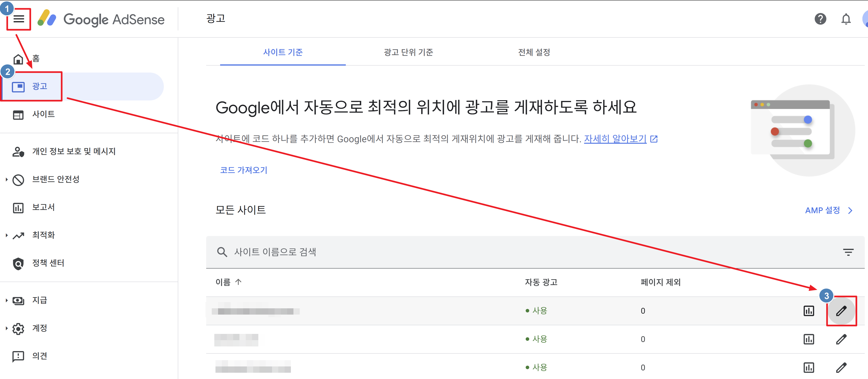Edit the second site with the pencil icon
The image size is (868, 379).
[841, 339]
